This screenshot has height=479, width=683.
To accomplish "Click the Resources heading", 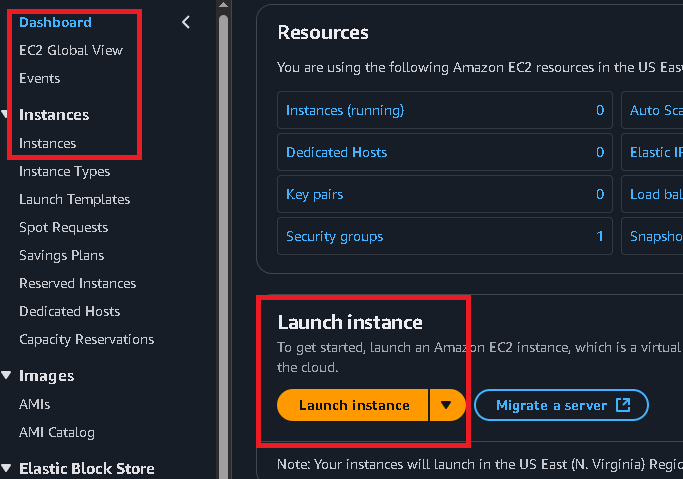I will coord(323,33).
